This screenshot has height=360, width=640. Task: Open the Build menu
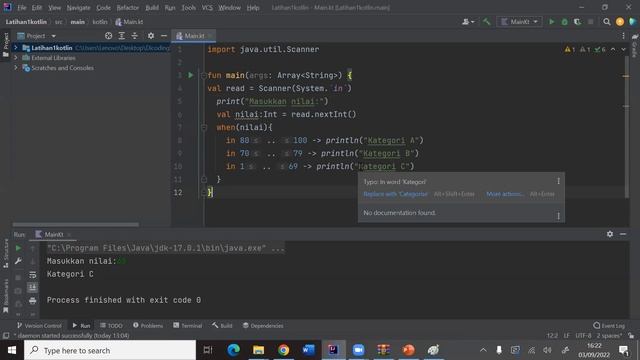coord(152,7)
